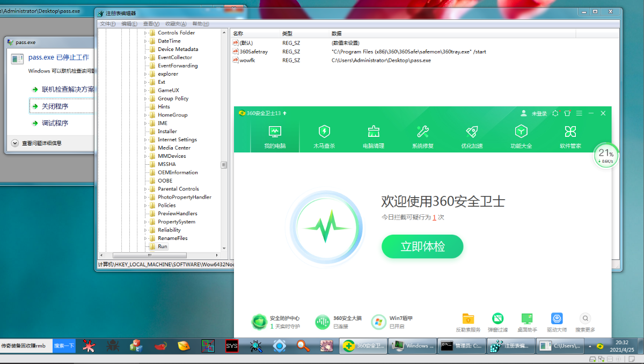Screen dimensions: 644x364
Task: Open 360 skin (shirt) icon
Action: coord(567,114)
